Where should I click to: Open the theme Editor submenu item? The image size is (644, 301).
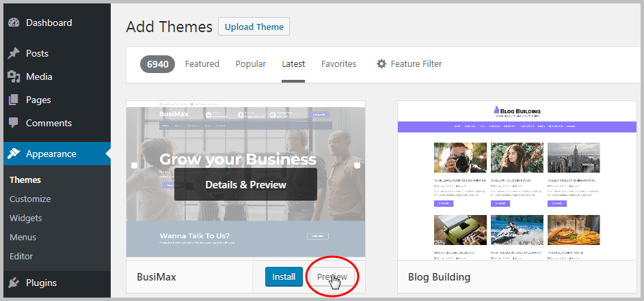click(x=21, y=257)
